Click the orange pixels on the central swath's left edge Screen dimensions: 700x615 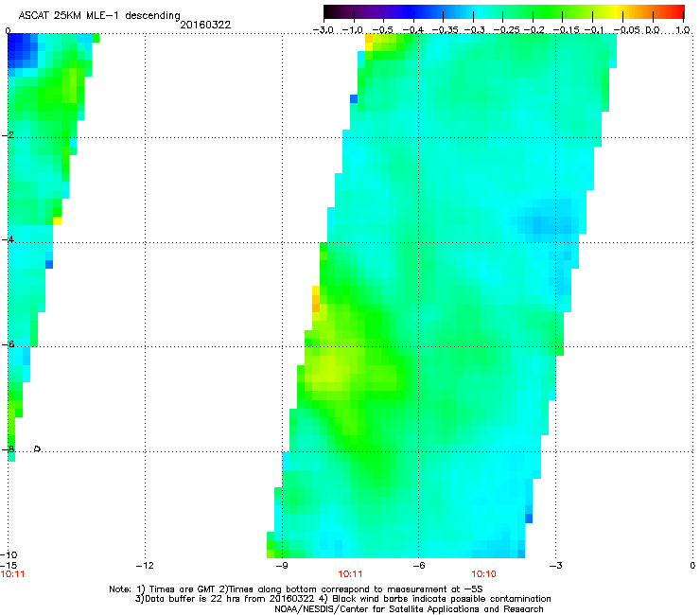click(x=316, y=304)
